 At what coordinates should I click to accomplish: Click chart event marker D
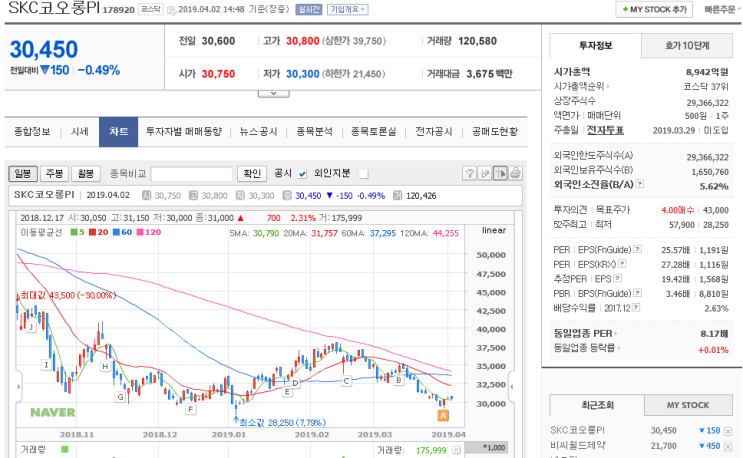pyautogui.click(x=295, y=383)
